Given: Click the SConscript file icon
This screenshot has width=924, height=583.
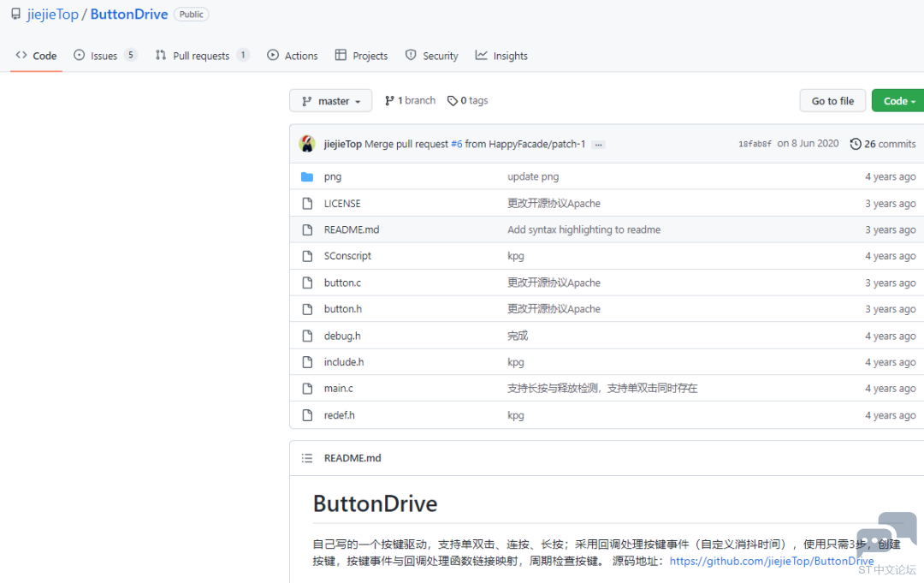Looking at the screenshot, I should pos(307,256).
